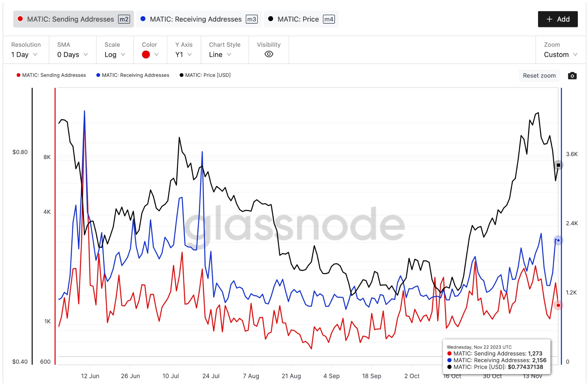
Task: Open the Zoom Custom selector
Action: tap(560, 54)
